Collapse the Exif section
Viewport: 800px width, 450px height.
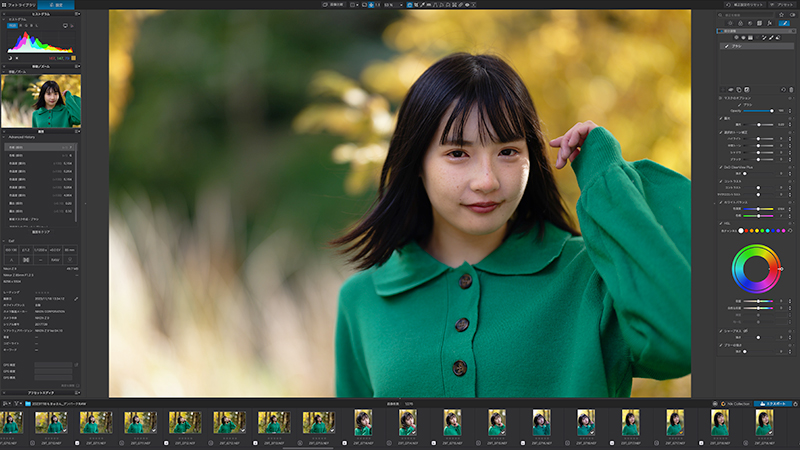point(4,241)
